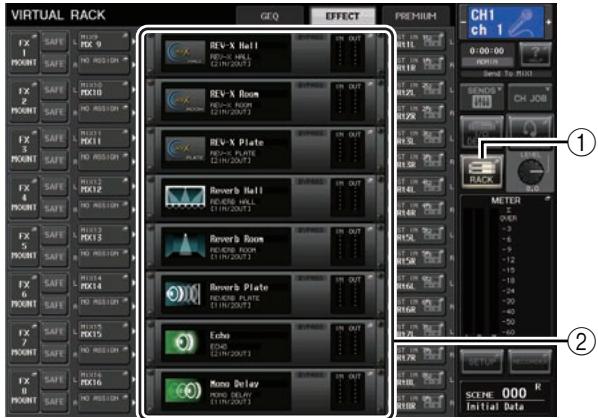The height and width of the screenshot is (418, 598).
Task: Click the RACK button icon
Action: tap(481, 172)
